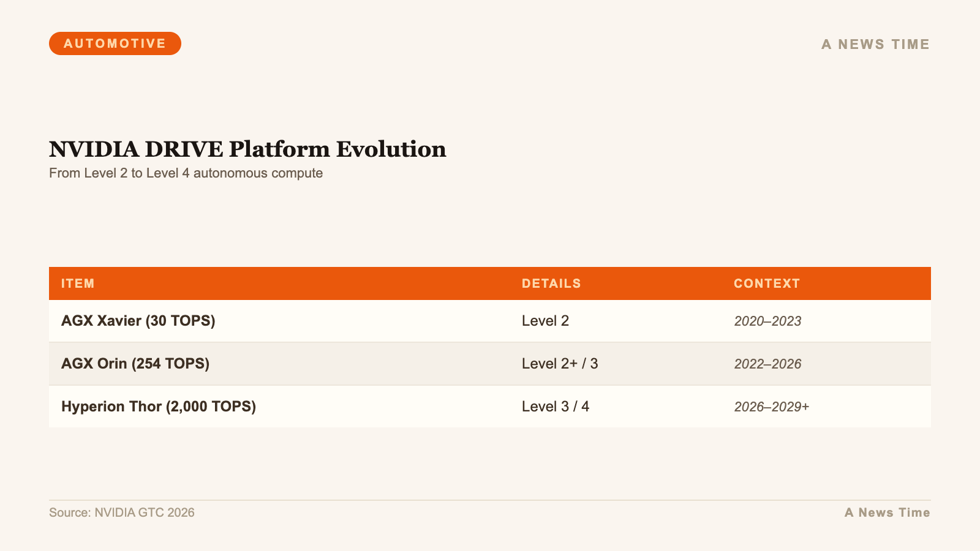Select the 2020–2023 context entry

tap(767, 321)
